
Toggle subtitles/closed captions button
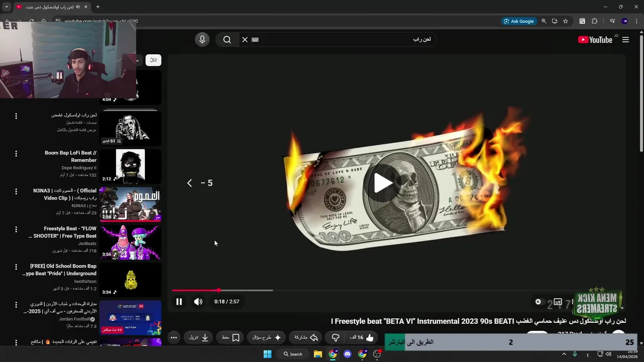click(558, 302)
